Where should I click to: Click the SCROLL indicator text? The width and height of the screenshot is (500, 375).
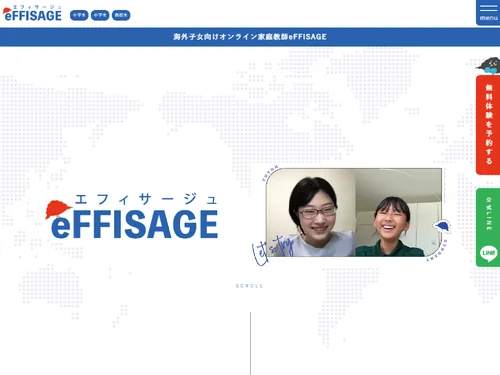click(249, 286)
